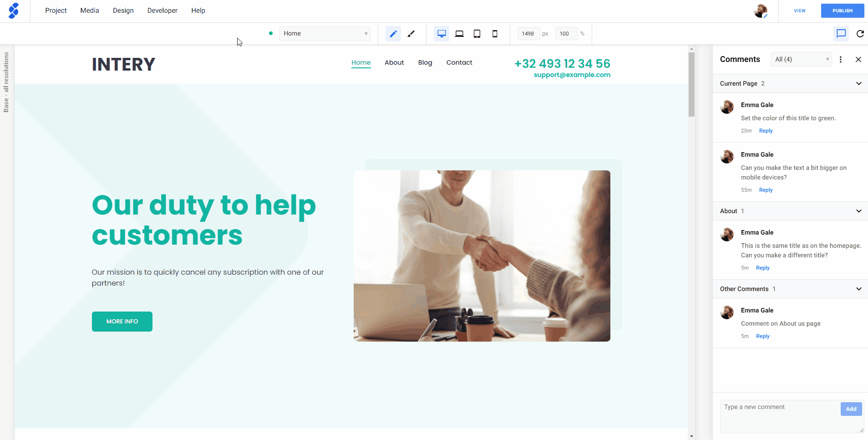
Task: Switch to laptop device preview
Action: click(459, 34)
